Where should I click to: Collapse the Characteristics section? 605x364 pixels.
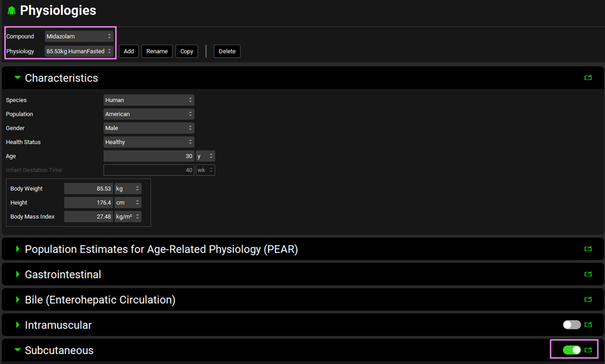coord(17,78)
